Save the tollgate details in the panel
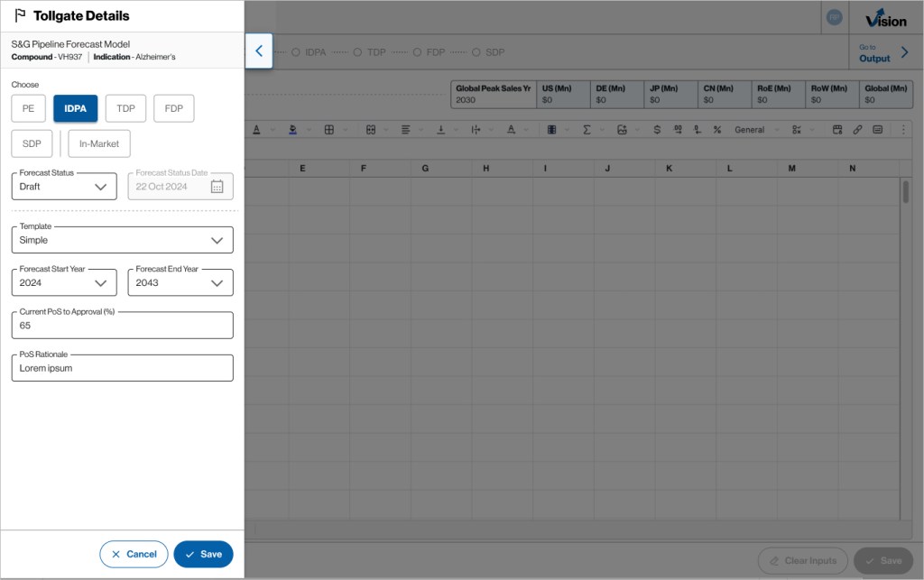Image resolution: width=924 pixels, height=580 pixels. (203, 554)
